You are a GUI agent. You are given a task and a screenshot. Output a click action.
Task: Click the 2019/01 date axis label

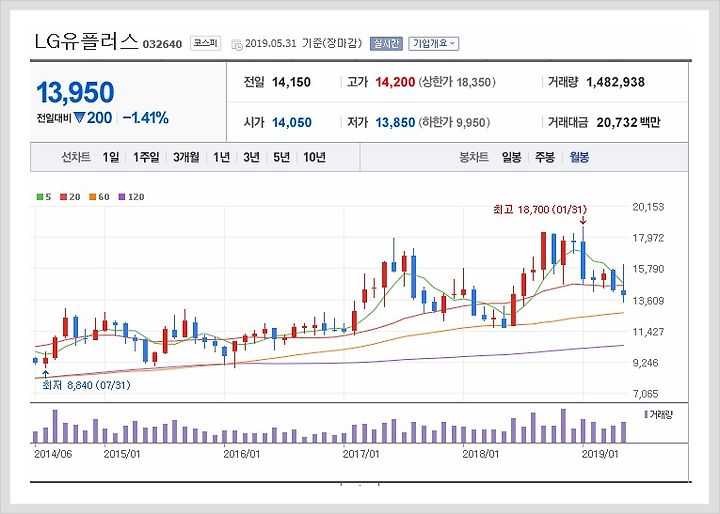pyautogui.click(x=600, y=454)
